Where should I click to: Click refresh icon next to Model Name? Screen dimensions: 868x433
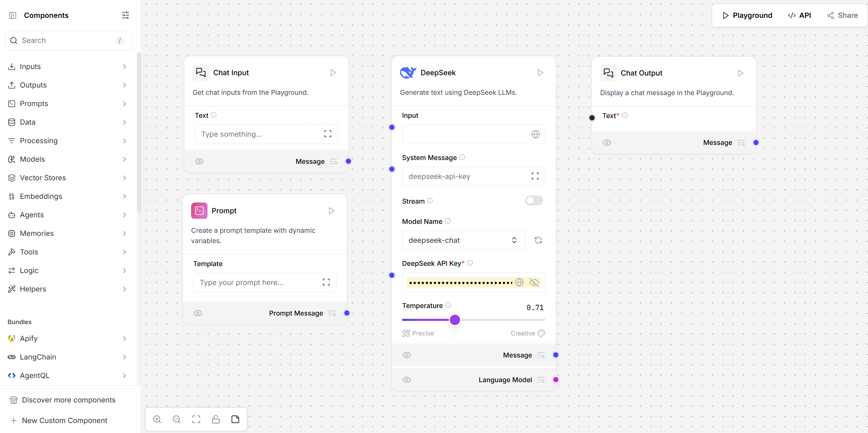click(x=538, y=240)
